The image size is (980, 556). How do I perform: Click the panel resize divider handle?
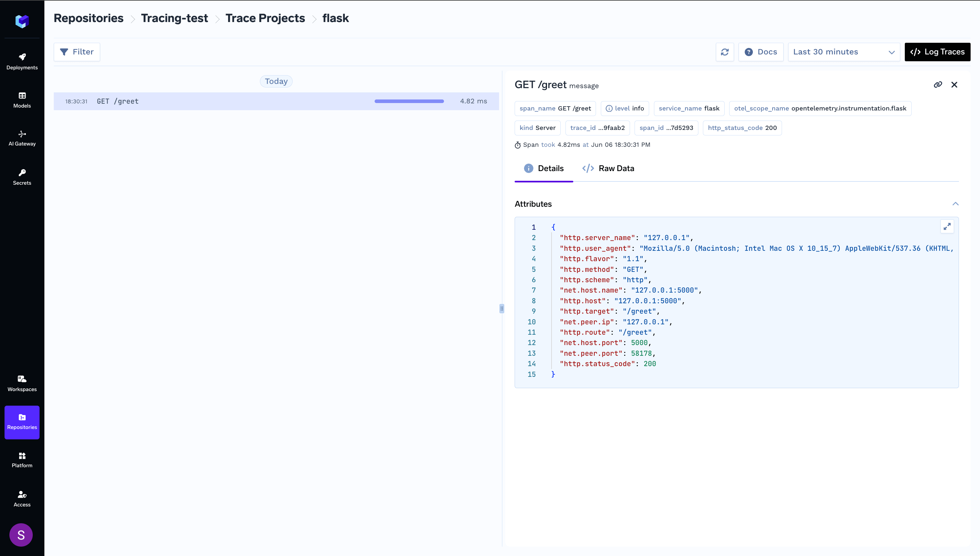[501, 308]
